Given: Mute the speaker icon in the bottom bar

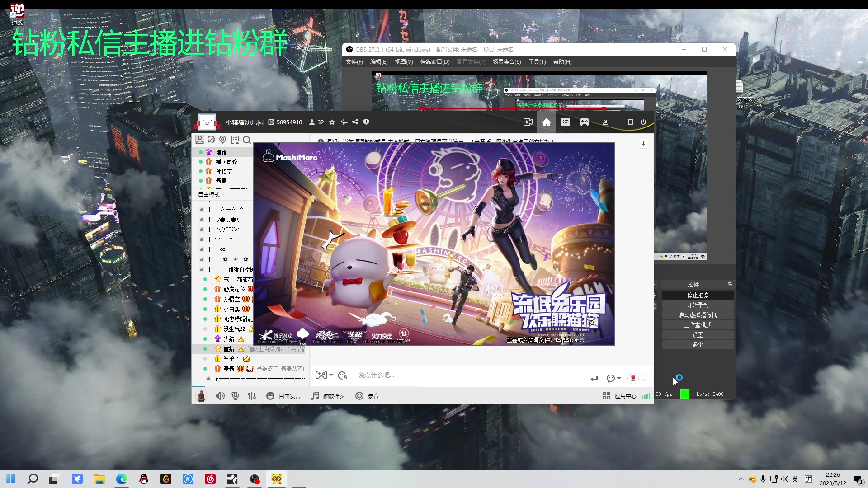Looking at the screenshot, I should point(220,395).
